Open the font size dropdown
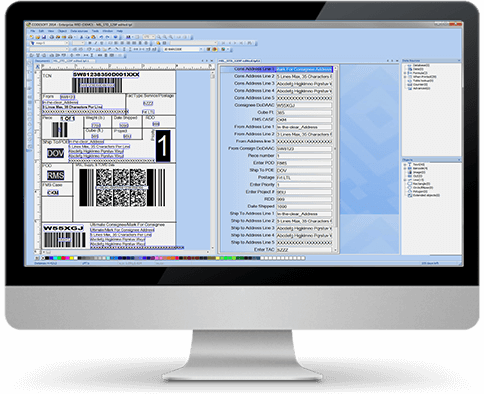This screenshot has height=394, width=484. 79,43
